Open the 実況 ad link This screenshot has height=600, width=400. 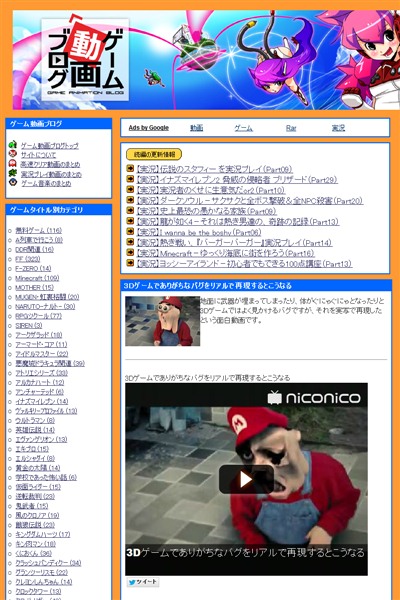click(x=338, y=128)
